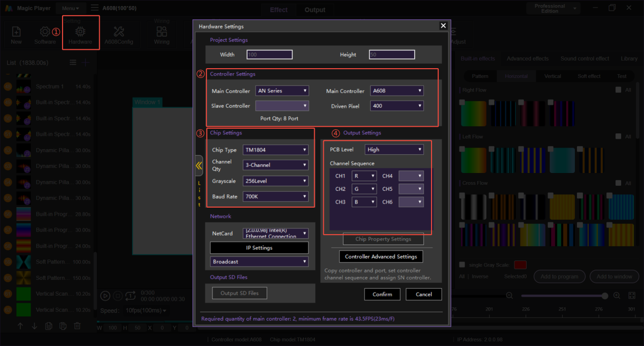
Task: Click the project Width input field
Action: [x=269, y=54]
